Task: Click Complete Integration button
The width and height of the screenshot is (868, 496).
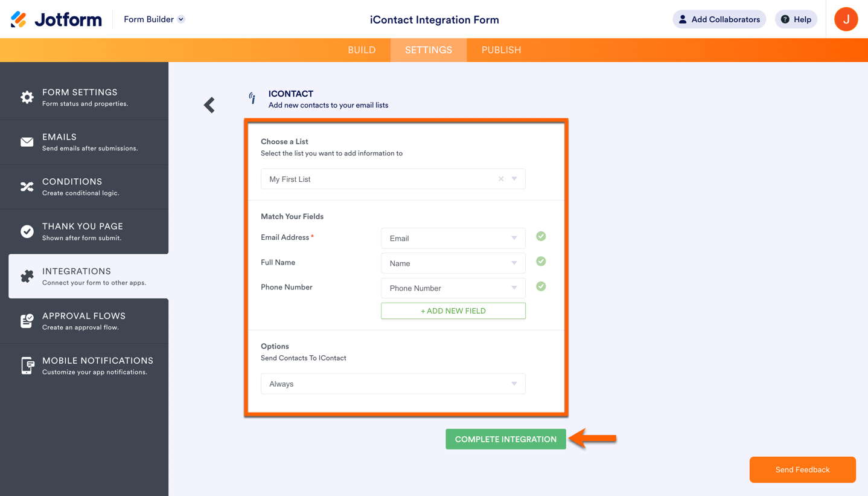Action: tap(506, 439)
